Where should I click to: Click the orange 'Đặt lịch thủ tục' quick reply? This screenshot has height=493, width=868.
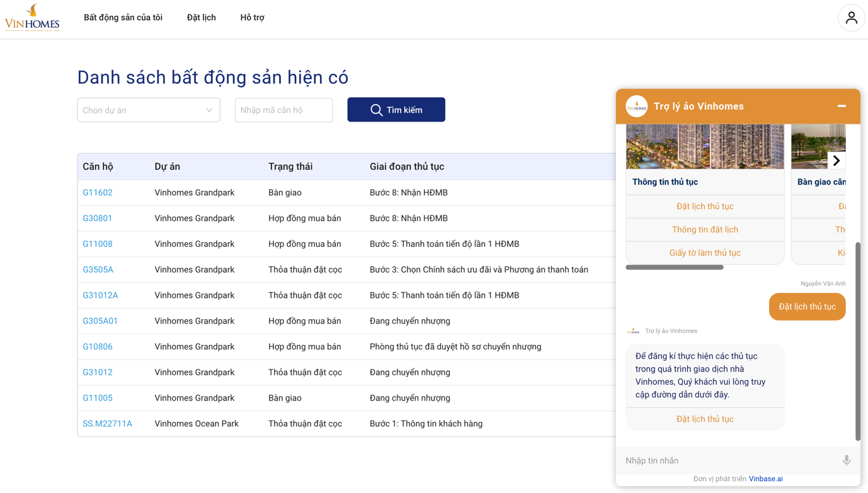(x=807, y=307)
